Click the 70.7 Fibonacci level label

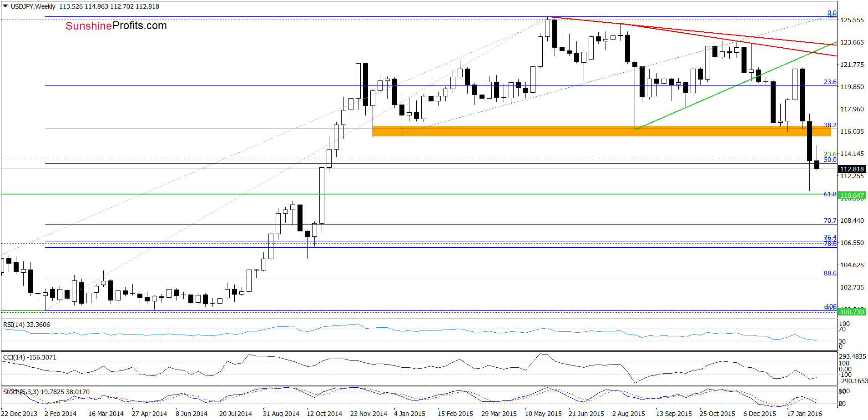click(830, 220)
